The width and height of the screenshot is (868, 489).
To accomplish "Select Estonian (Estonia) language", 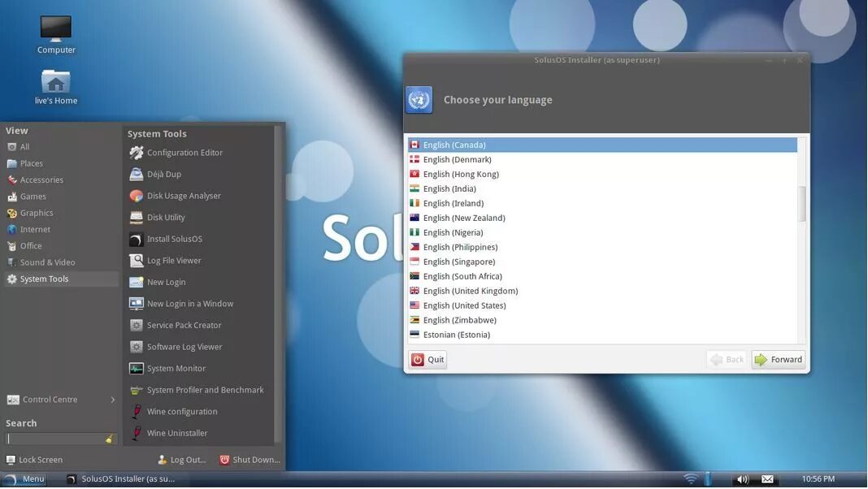I will coord(602,335).
